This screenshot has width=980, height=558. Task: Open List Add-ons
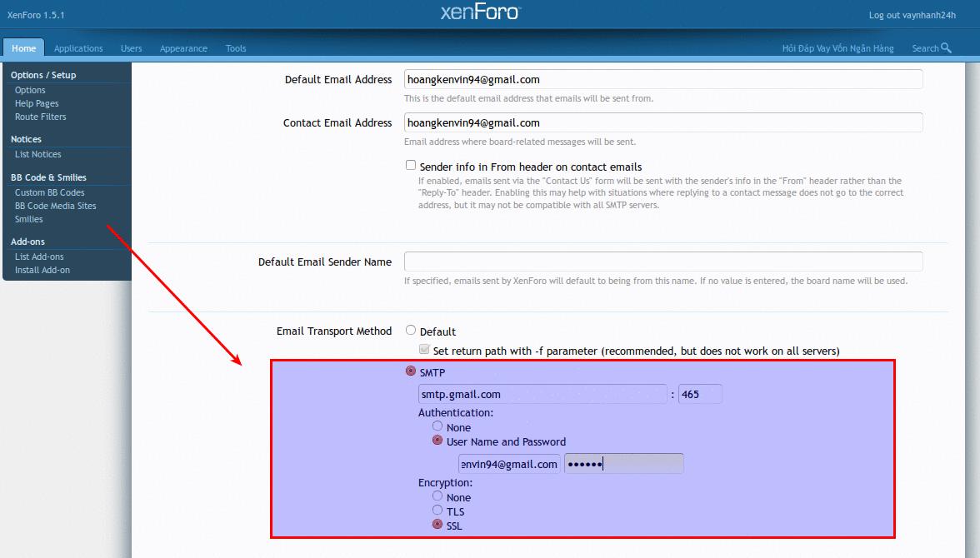click(39, 257)
